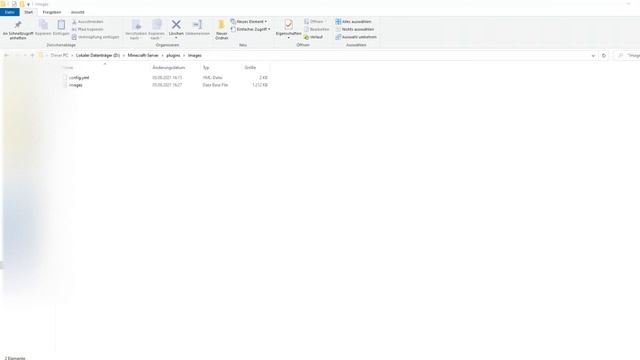Create folder with Neuer Ordner
Screen dimensions: 640x360
click(222, 29)
